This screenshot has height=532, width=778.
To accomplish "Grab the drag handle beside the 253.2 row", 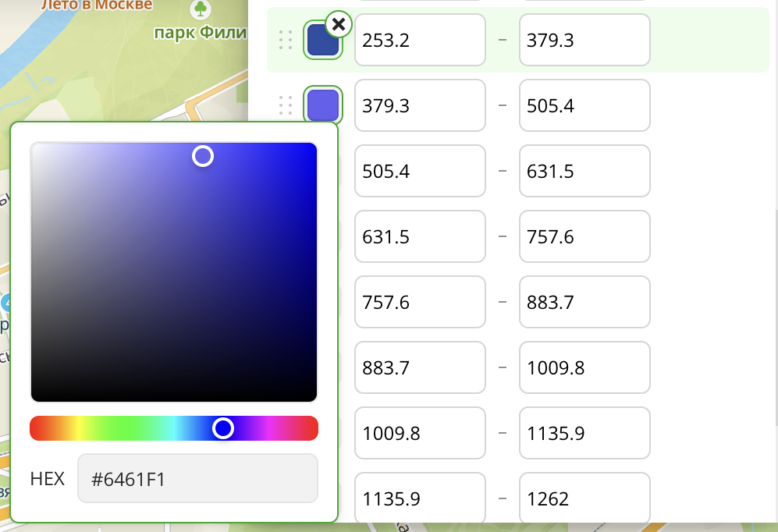I will coord(286,40).
